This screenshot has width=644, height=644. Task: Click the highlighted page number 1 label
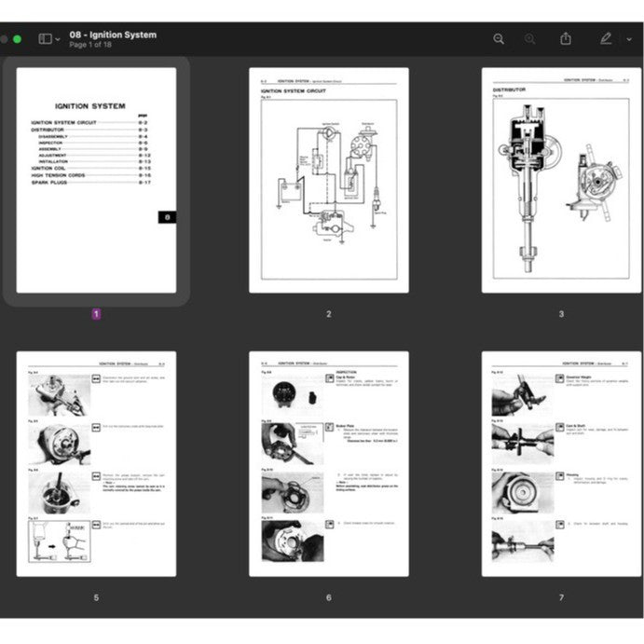point(96,314)
